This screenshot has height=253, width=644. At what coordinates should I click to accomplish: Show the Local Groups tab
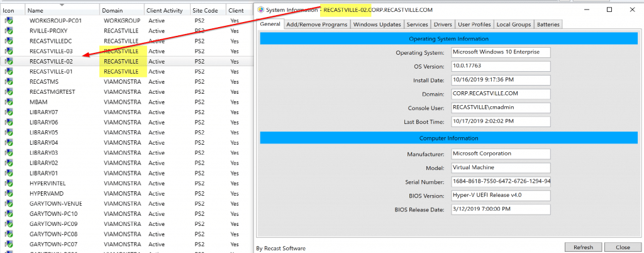tap(514, 25)
